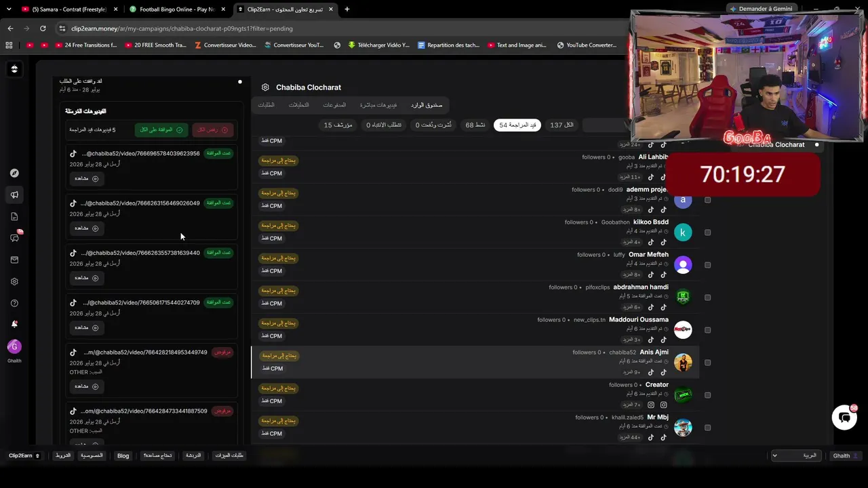Click the TikTok icon beside video 7666965784039623956
Image resolution: width=868 pixels, height=488 pixels.
click(73, 154)
